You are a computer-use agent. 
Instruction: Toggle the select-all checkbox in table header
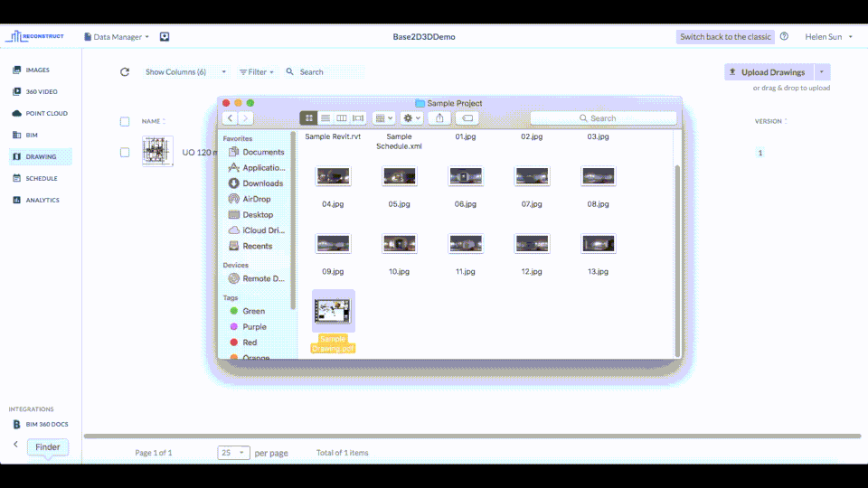pyautogui.click(x=125, y=121)
